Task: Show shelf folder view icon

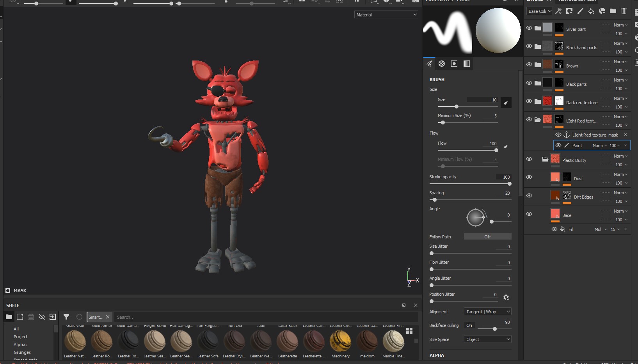Action: click(9, 317)
